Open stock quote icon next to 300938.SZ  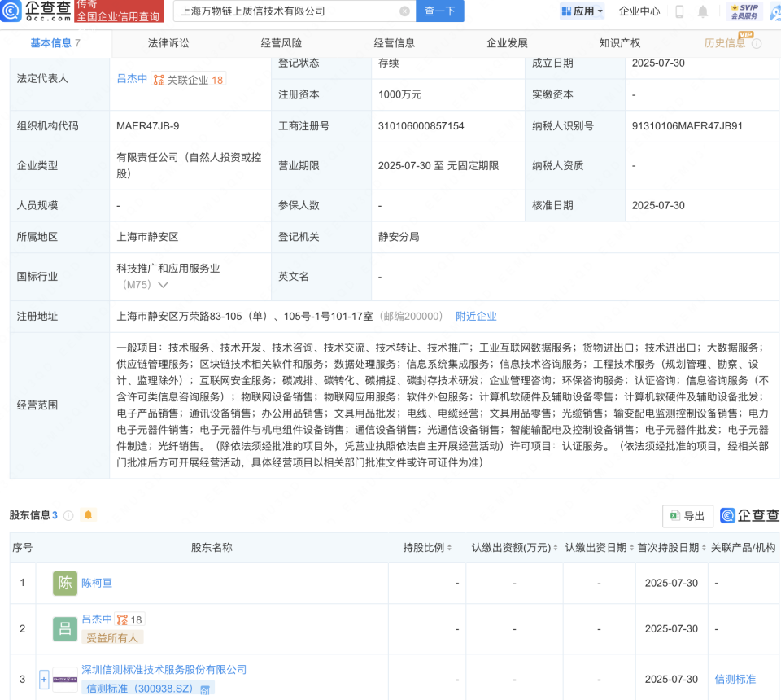click(x=205, y=689)
